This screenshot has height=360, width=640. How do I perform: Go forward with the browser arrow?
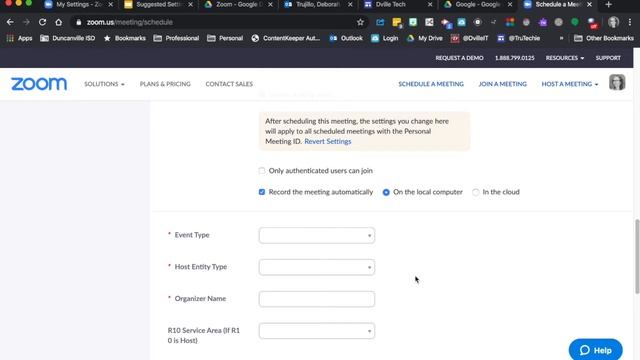click(x=26, y=22)
